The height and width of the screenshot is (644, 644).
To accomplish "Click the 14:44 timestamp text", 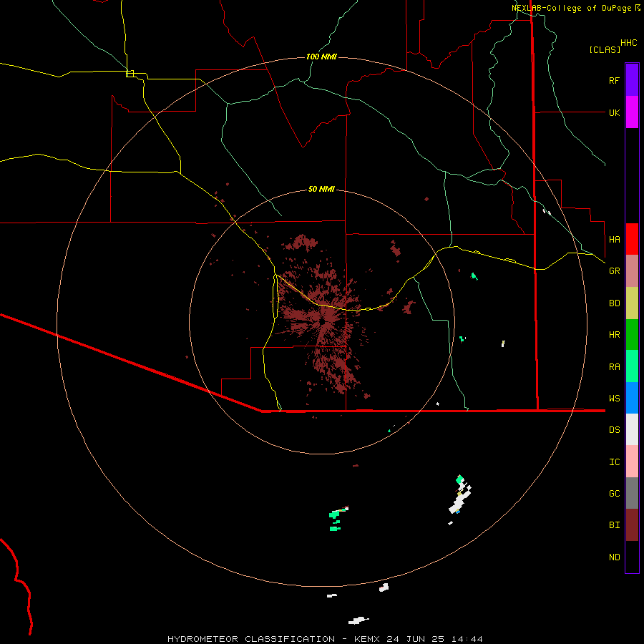I will [x=467, y=639].
